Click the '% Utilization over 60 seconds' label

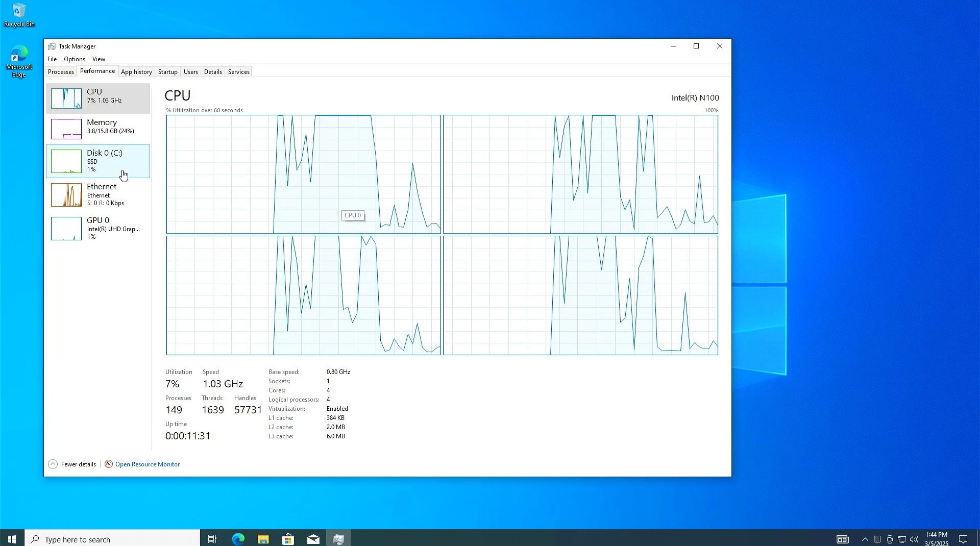point(204,110)
